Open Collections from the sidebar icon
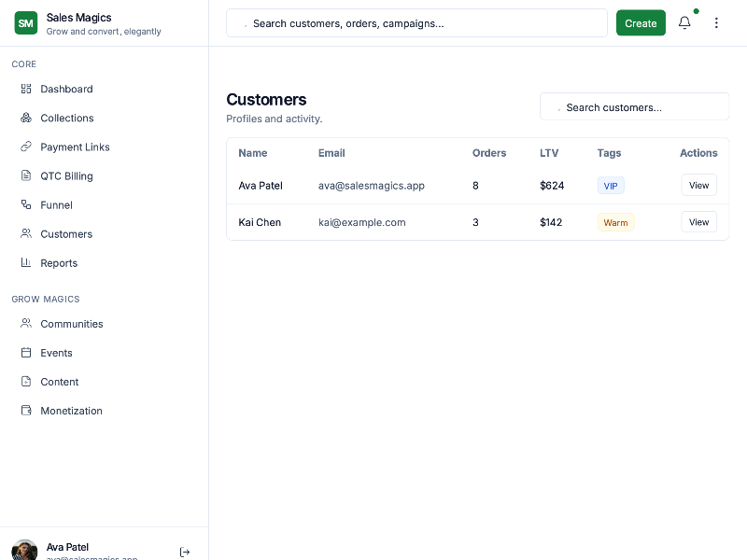This screenshot has width=747, height=560. (26, 118)
